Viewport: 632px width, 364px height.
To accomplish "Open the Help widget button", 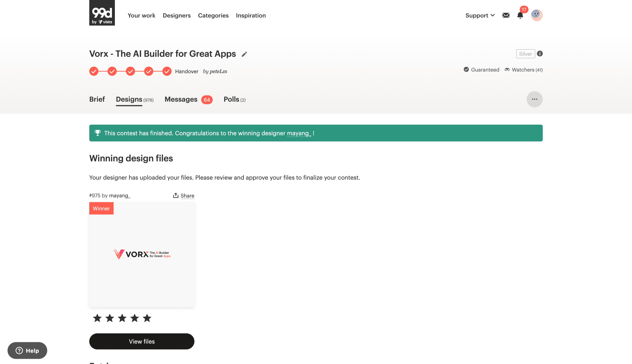I will [27, 350].
